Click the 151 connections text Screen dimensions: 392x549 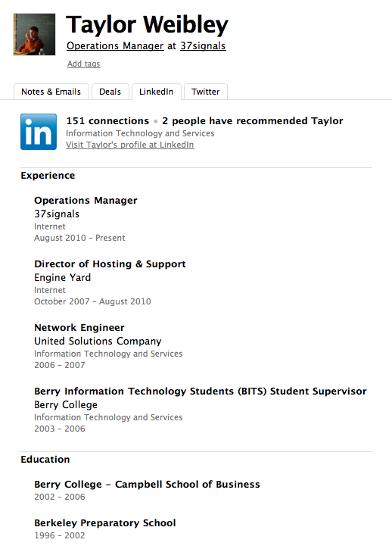[x=107, y=121]
